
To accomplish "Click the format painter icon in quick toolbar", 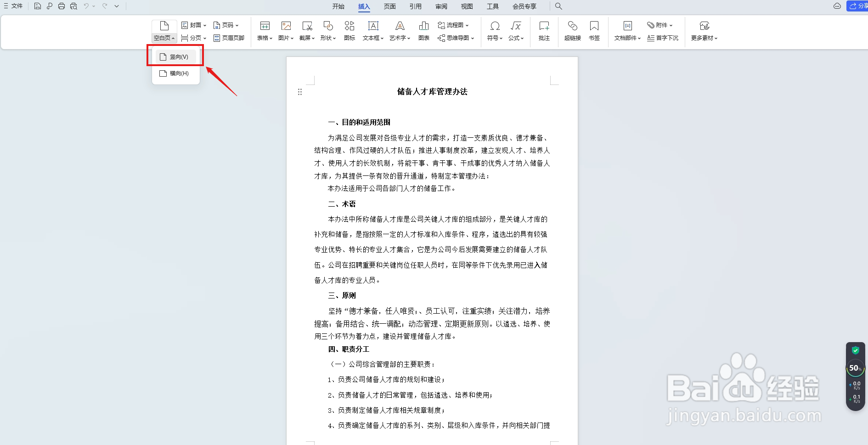I will coord(50,6).
